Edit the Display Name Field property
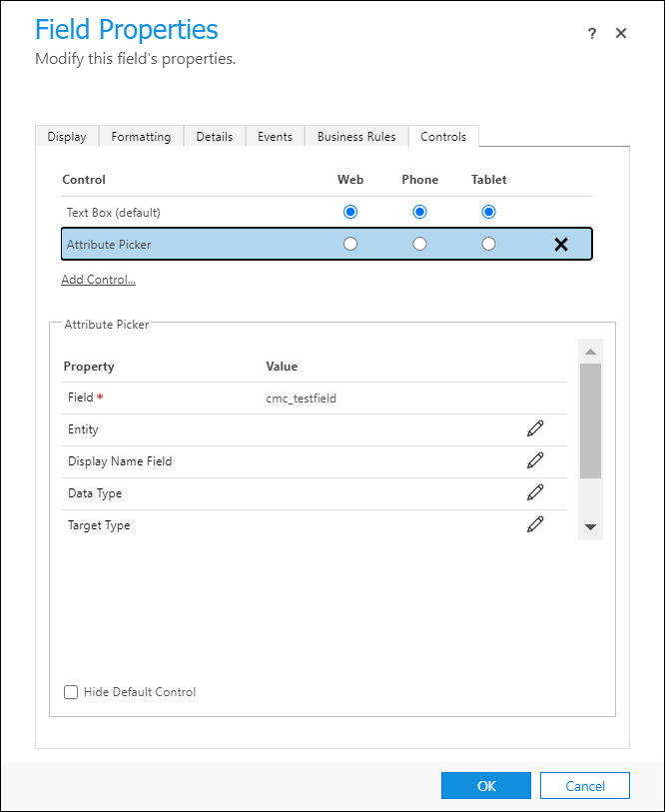Image resolution: width=665 pixels, height=812 pixels. pos(535,460)
